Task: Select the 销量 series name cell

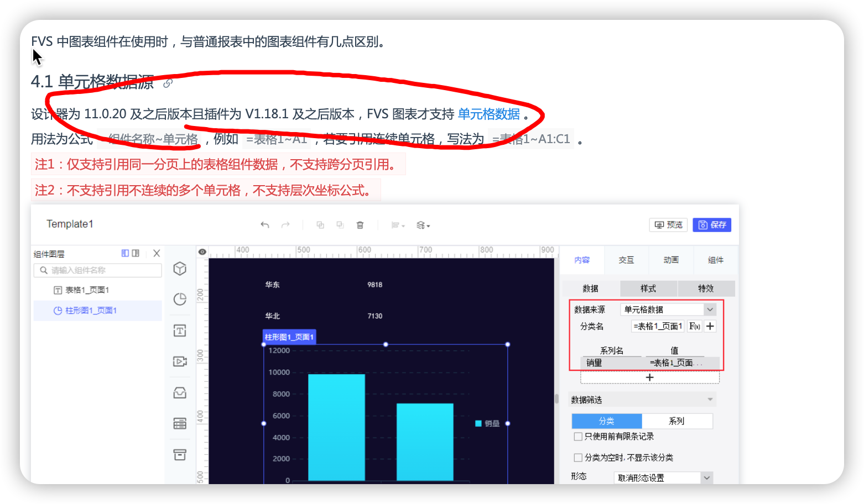Action: [x=611, y=363]
